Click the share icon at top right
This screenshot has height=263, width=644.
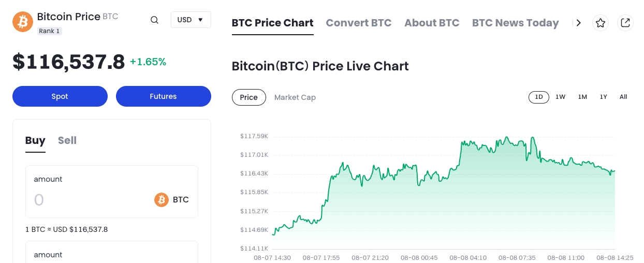(x=625, y=23)
